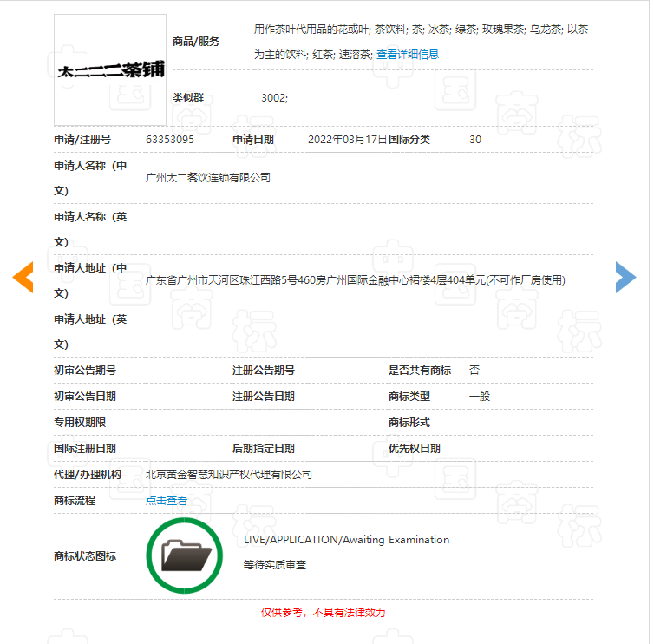Select the 后期指定日期 label
Viewport: 654px width, 644px height.
264,448
